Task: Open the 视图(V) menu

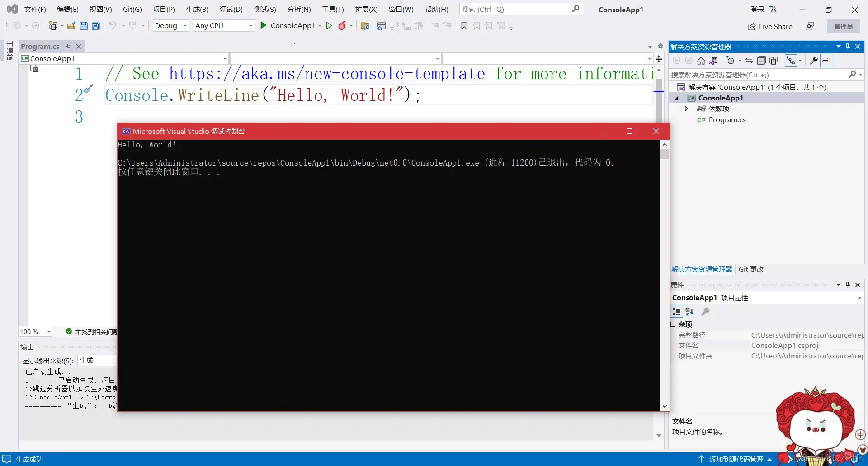Action: click(101, 10)
